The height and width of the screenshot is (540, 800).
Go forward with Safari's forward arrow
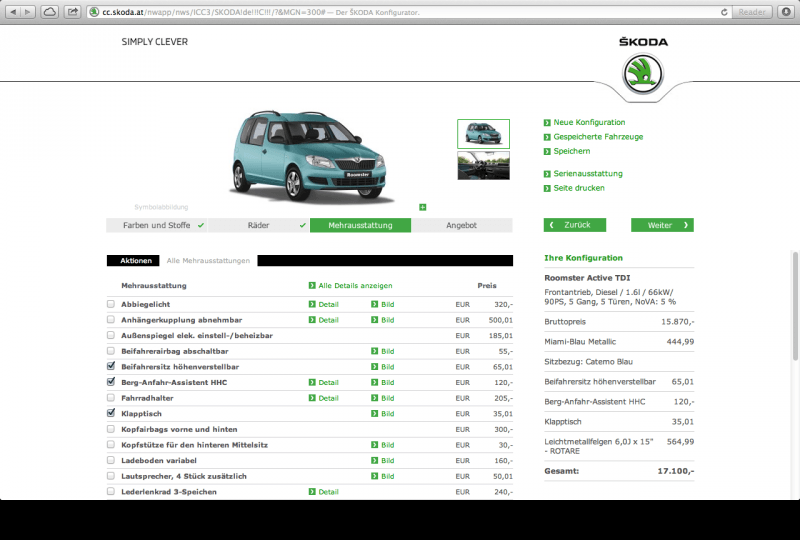click(28, 12)
